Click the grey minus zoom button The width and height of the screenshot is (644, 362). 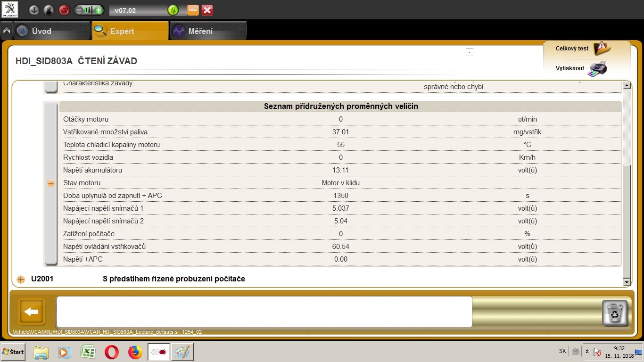pos(79,10)
